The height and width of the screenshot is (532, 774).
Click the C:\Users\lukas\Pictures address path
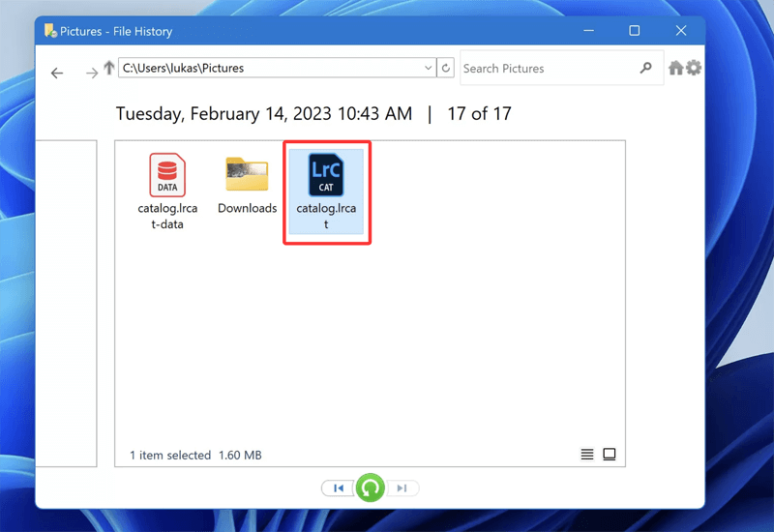[x=183, y=68]
